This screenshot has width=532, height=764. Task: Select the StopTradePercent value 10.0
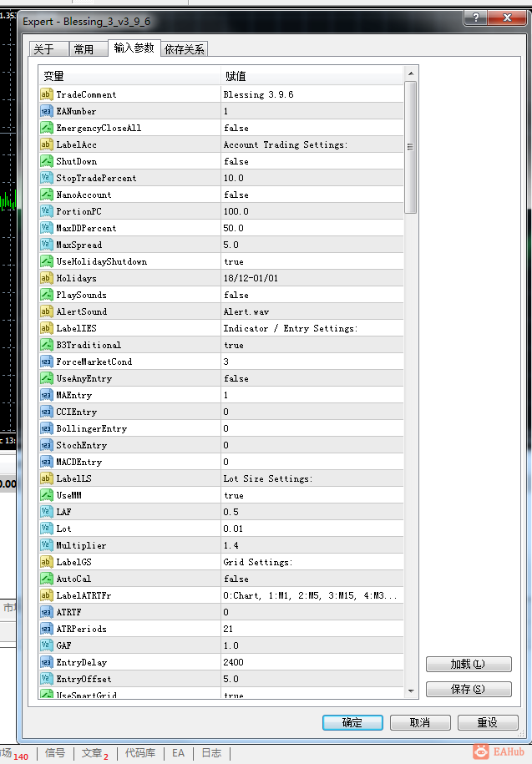click(x=233, y=178)
